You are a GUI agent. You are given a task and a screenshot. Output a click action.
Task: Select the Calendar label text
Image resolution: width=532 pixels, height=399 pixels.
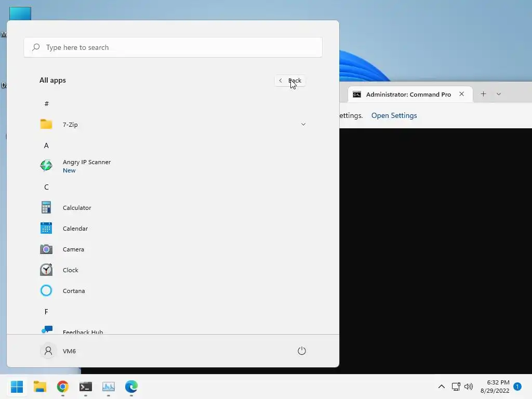tap(75, 229)
